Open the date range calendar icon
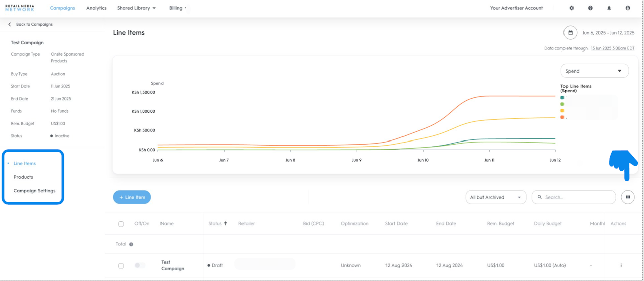This screenshot has height=281, width=644. [x=570, y=33]
